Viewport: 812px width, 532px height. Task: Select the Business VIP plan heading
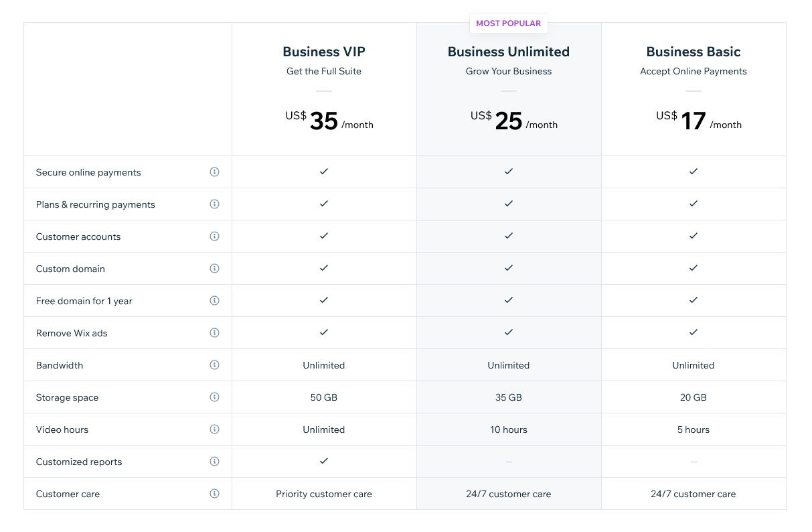[324, 52]
